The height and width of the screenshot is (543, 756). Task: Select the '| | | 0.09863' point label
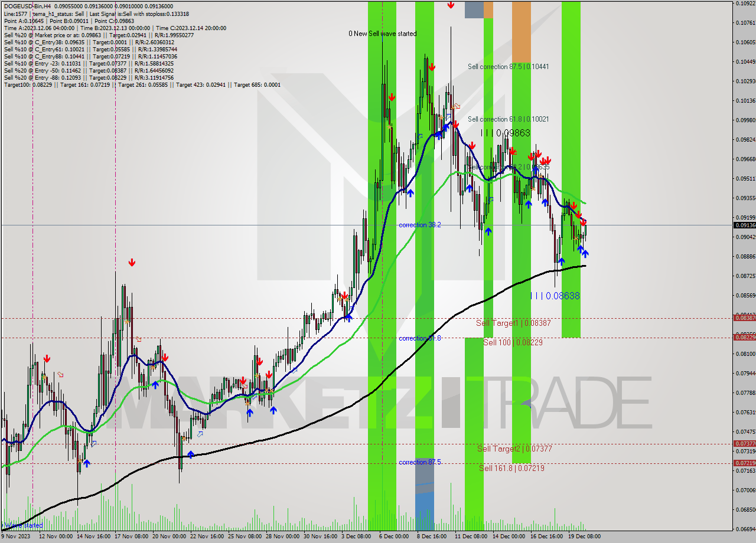(x=506, y=133)
